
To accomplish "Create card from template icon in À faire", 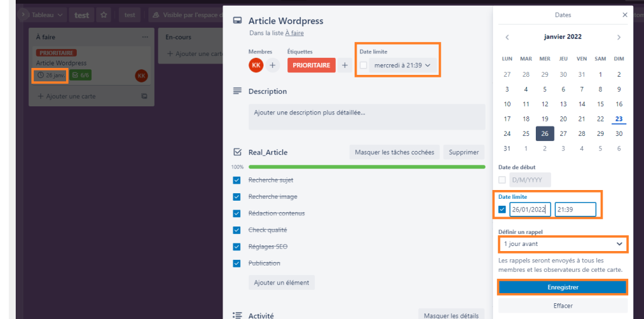I will [144, 96].
